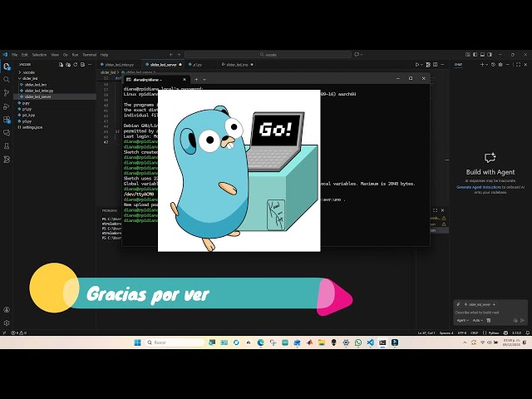Open the Edit menu
532x399 pixels.
pos(24,55)
